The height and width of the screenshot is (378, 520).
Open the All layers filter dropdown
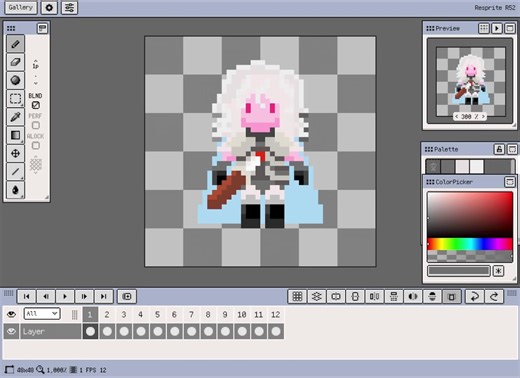42,314
